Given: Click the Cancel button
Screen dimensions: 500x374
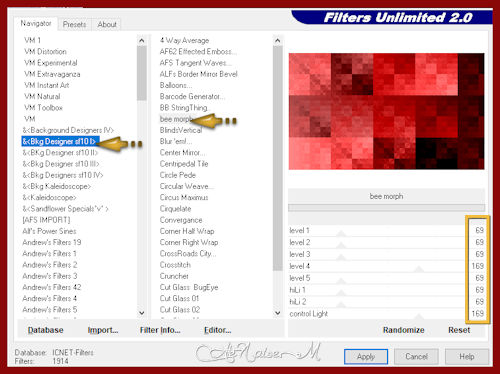Looking at the screenshot, I should click(416, 357).
